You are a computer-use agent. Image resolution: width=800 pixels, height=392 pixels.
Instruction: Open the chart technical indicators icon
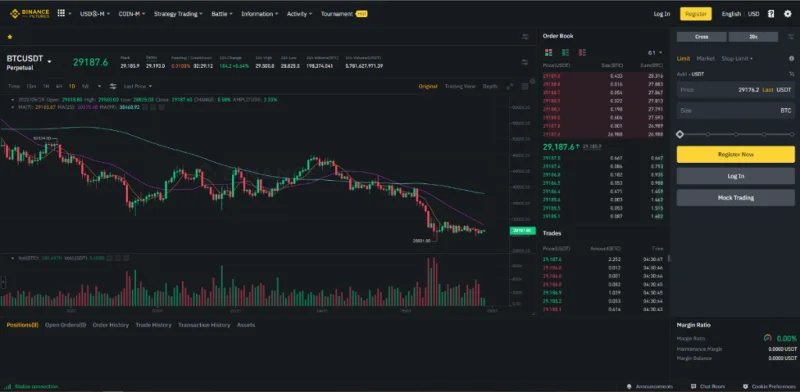point(113,86)
